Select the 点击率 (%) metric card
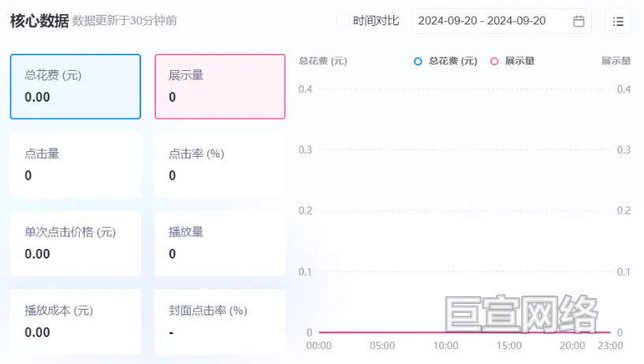The image size is (644, 364). point(220,165)
